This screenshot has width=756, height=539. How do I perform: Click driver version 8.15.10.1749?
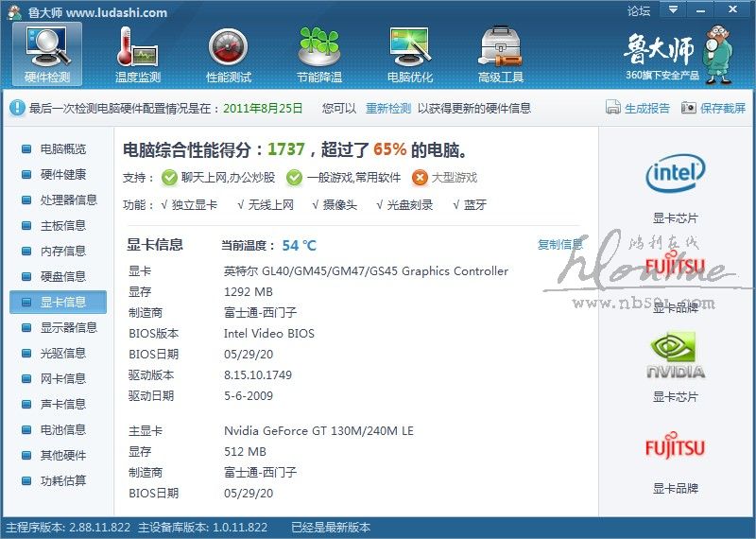pyautogui.click(x=258, y=374)
